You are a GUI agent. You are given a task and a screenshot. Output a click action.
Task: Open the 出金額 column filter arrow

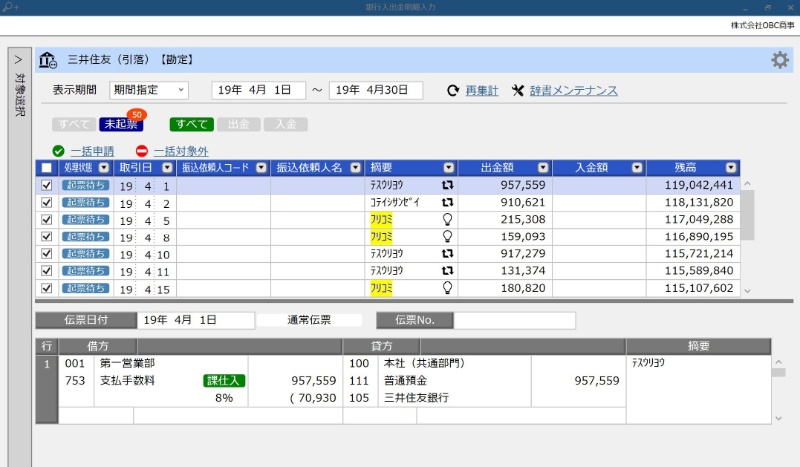(543, 168)
